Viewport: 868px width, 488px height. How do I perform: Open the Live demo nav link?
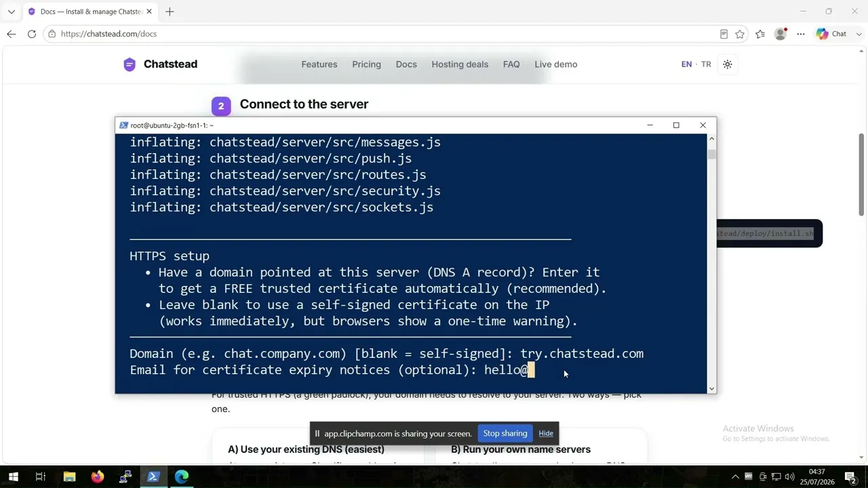556,64
